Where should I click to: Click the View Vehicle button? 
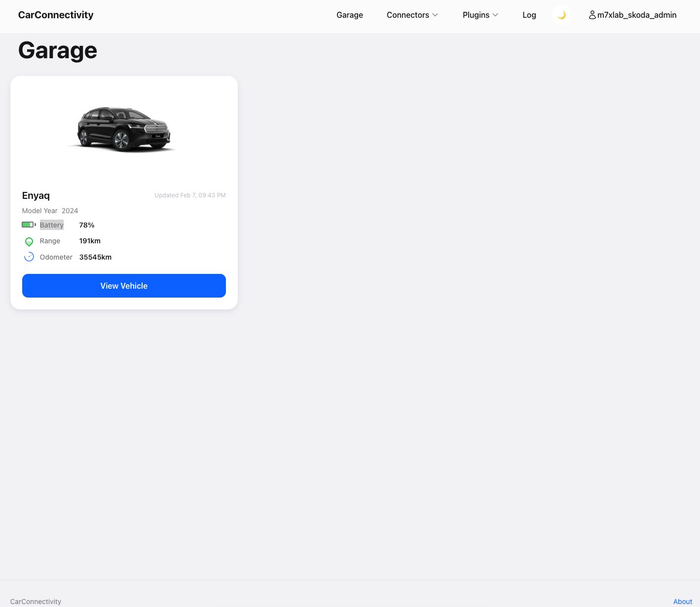(x=124, y=286)
